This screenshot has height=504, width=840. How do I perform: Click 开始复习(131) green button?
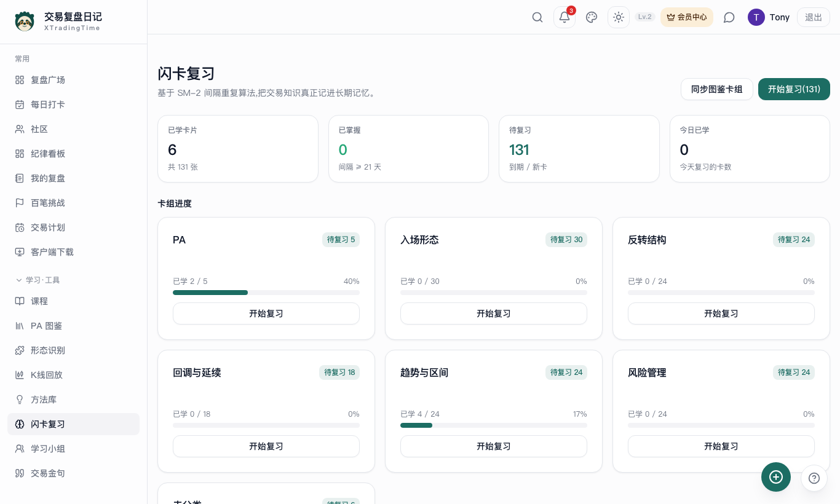pyautogui.click(x=794, y=89)
